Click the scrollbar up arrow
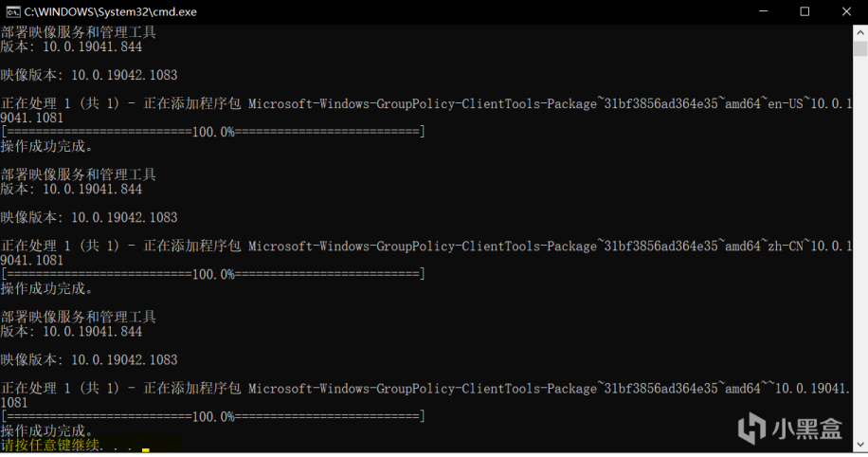 point(859,31)
